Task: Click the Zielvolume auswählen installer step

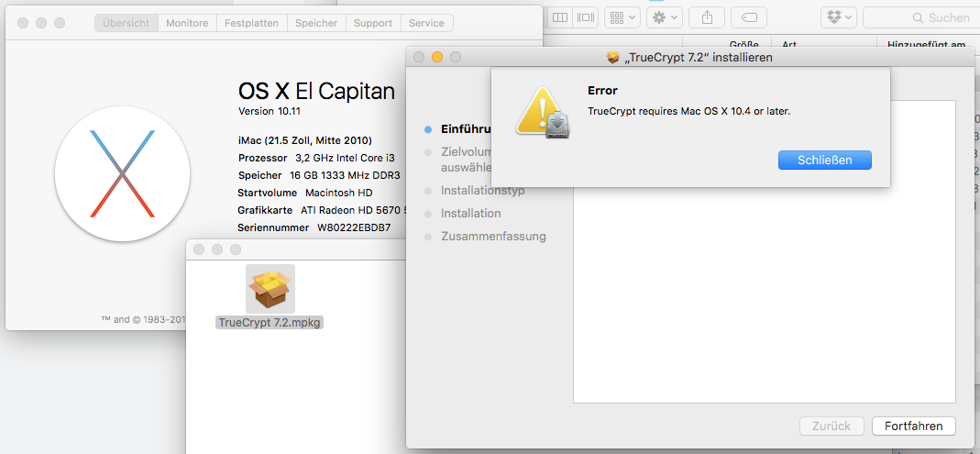Action: click(466, 160)
